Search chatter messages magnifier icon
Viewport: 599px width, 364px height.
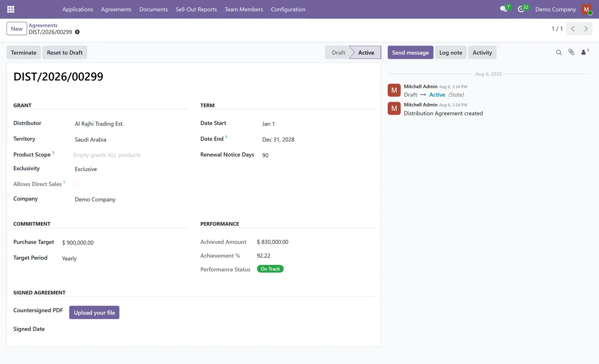tap(559, 52)
